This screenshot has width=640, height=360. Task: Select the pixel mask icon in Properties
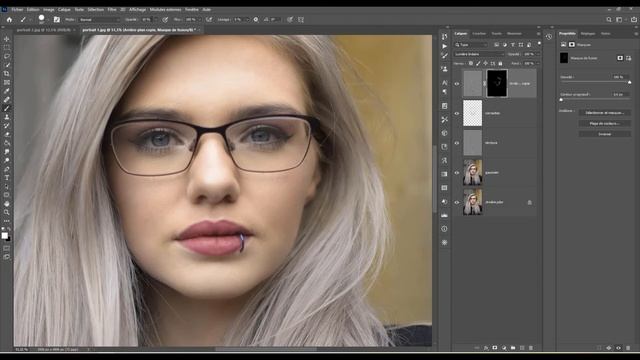coord(620,58)
